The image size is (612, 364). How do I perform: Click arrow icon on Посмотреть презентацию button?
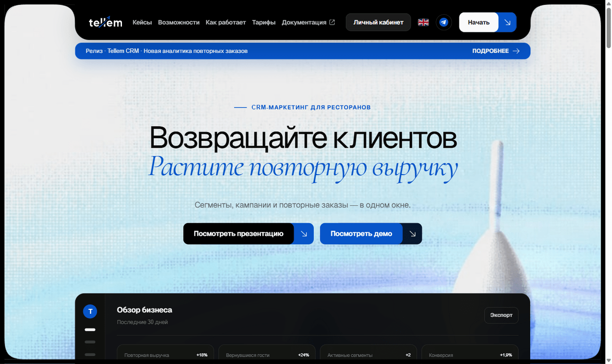pyautogui.click(x=304, y=234)
